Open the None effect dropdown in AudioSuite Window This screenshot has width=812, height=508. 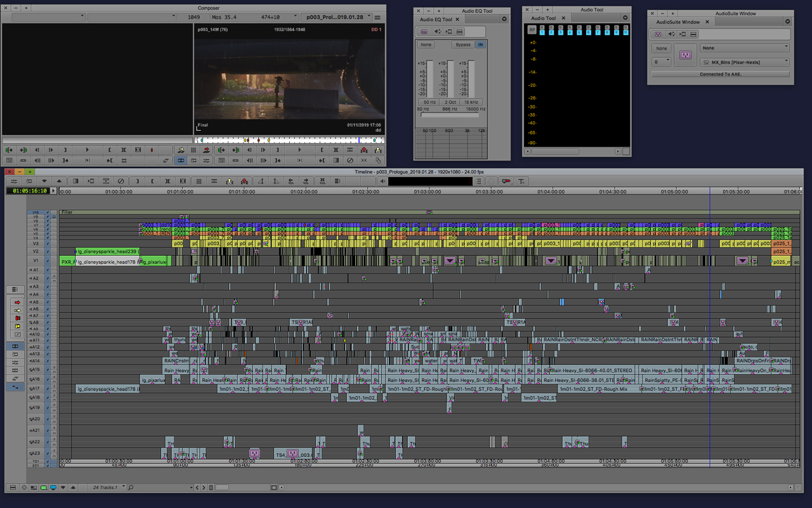click(x=745, y=48)
